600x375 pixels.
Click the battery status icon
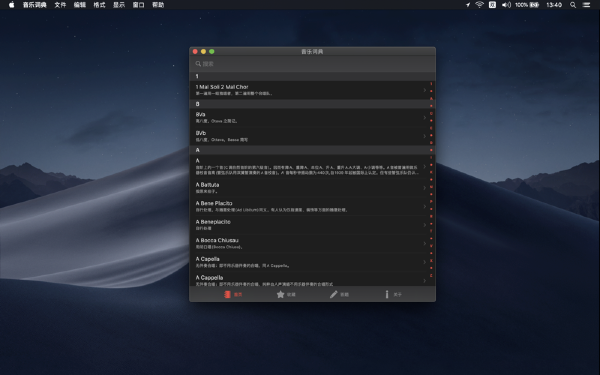click(535, 5)
